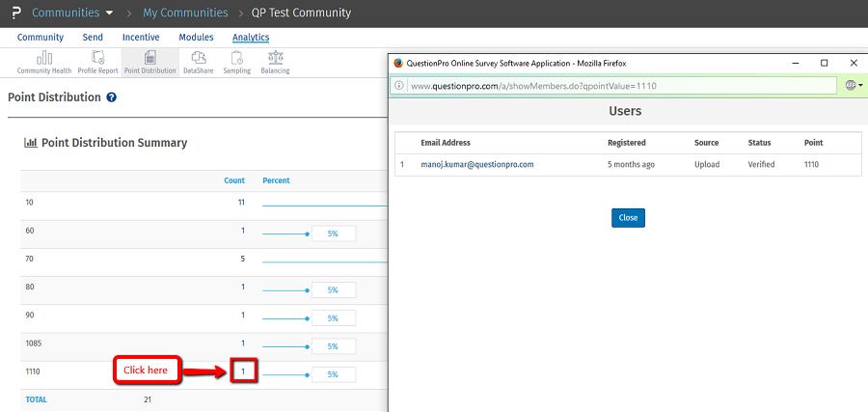The width and height of the screenshot is (868, 412).
Task: Click the Firefox URL address field
Action: tap(617, 86)
